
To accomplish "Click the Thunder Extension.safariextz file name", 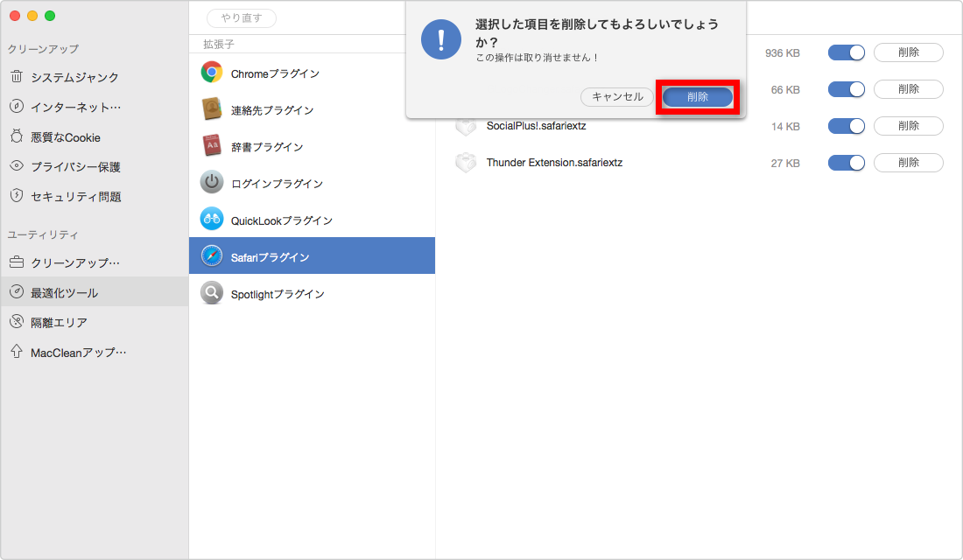I will click(x=554, y=163).
